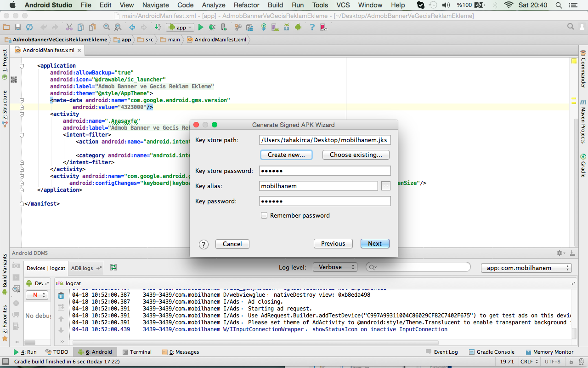Open Memory Monitor panel
The width and height of the screenshot is (588, 368).
tap(549, 352)
